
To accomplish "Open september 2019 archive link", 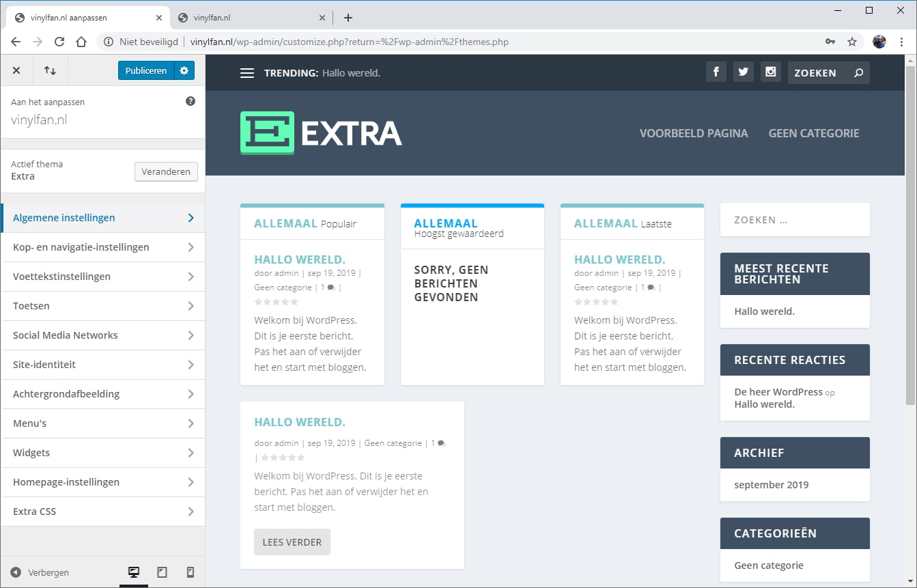I will (772, 485).
